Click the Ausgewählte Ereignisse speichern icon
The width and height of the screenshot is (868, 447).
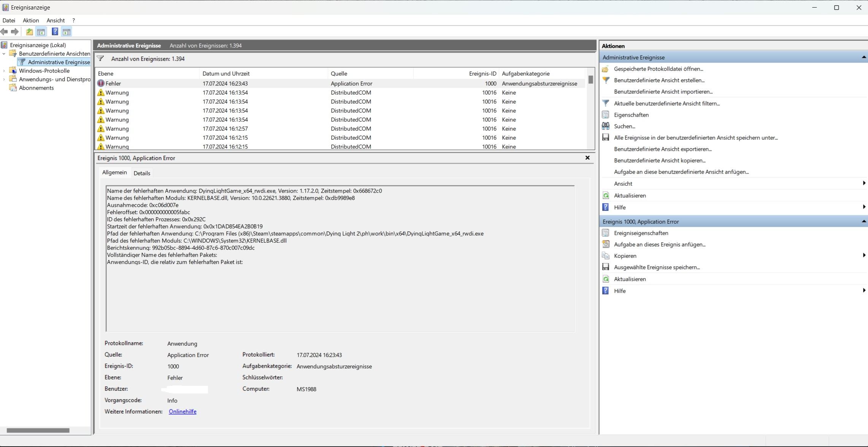click(x=606, y=267)
